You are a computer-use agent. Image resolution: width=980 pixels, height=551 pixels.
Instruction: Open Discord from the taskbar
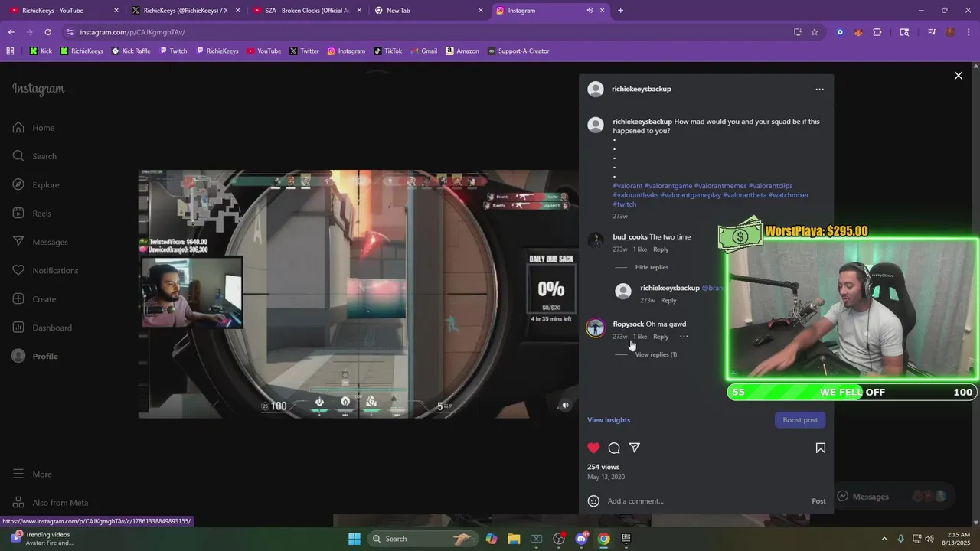click(x=581, y=539)
